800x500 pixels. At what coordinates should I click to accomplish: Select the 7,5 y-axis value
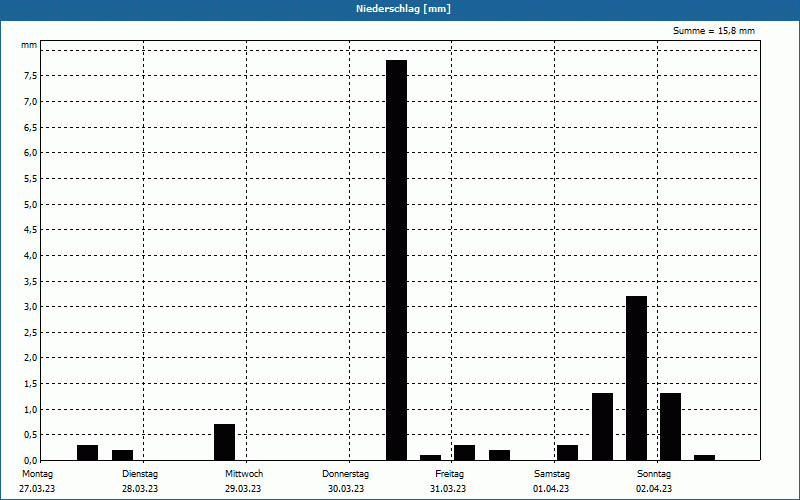pos(30,76)
